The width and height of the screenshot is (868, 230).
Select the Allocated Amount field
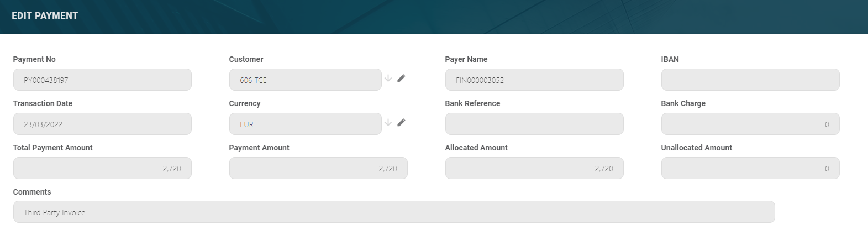click(534, 169)
